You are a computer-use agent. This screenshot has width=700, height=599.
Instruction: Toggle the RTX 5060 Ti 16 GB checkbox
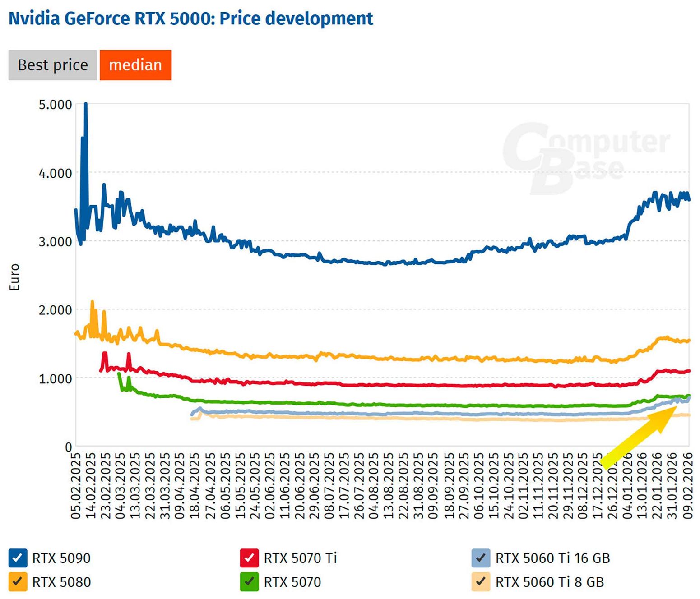click(x=481, y=558)
